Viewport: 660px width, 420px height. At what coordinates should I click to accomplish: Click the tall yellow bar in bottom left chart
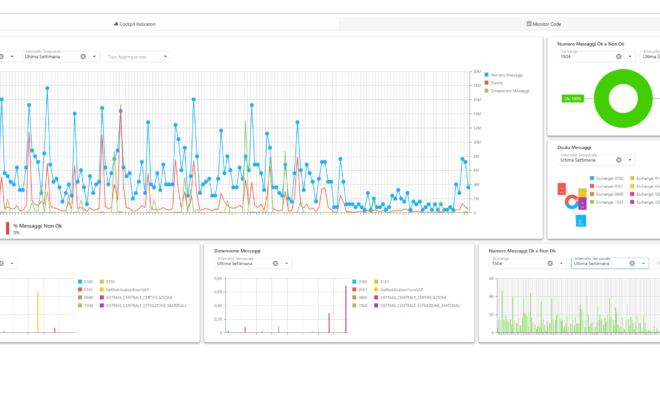pyautogui.click(x=38, y=312)
